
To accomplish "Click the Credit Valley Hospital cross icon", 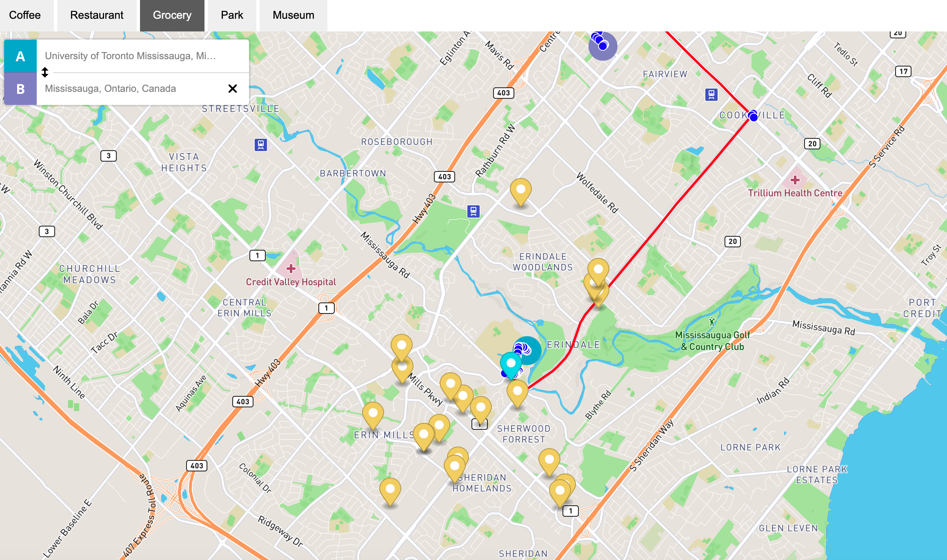I will [291, 268].
